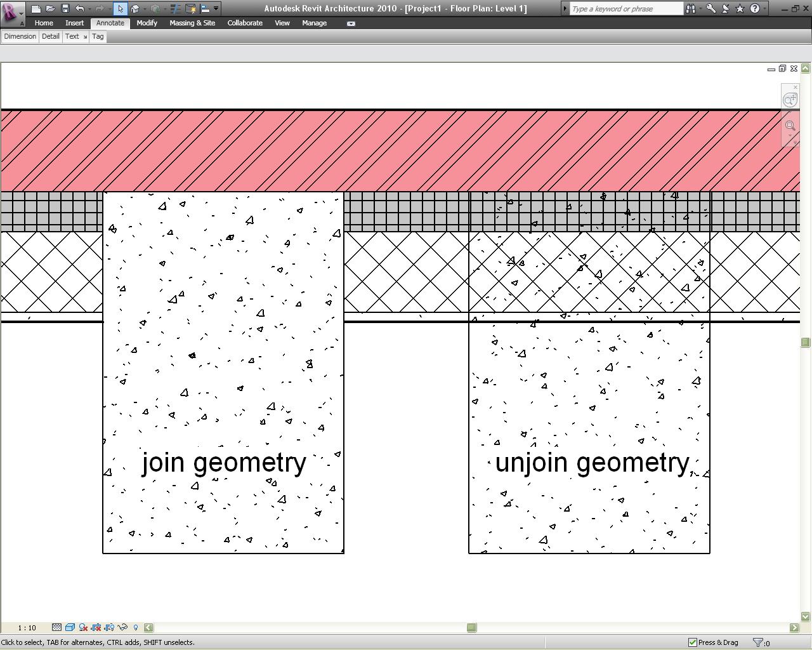Click the Redo arrow icon
Image resolution: width=812 pixels, height=650 pixels.
point(100,8)
